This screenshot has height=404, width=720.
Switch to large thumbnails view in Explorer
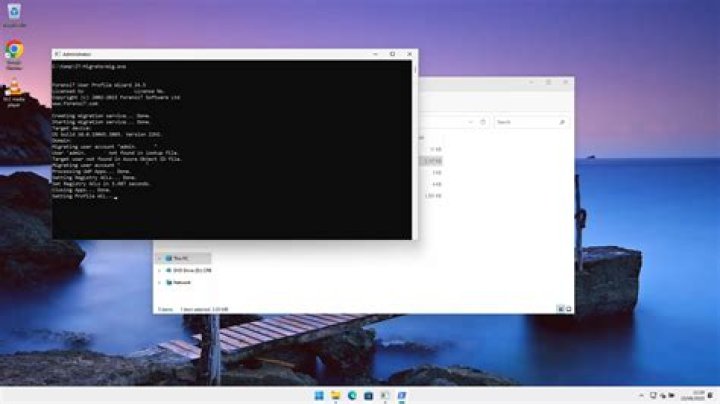[568, 310]
